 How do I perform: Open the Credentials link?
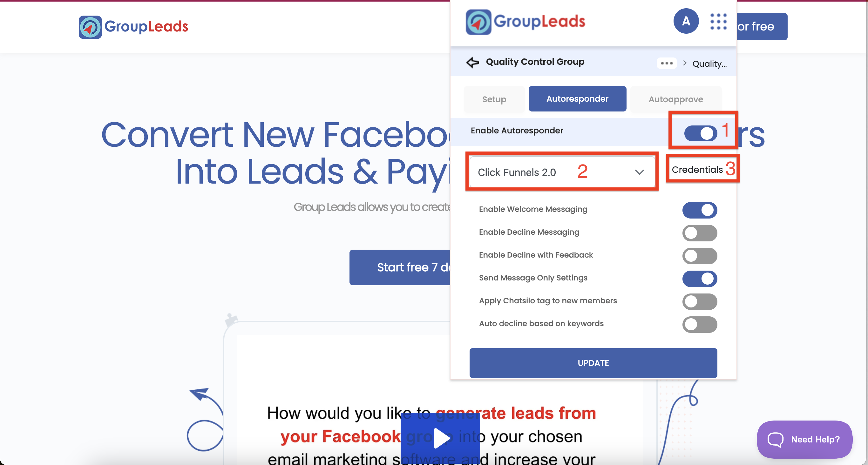pos(697,170)
